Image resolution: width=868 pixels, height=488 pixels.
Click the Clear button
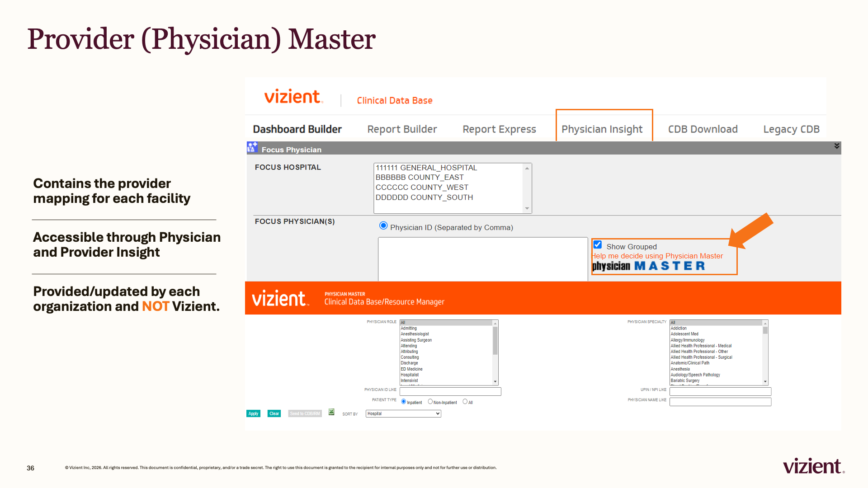click(274, 414)
